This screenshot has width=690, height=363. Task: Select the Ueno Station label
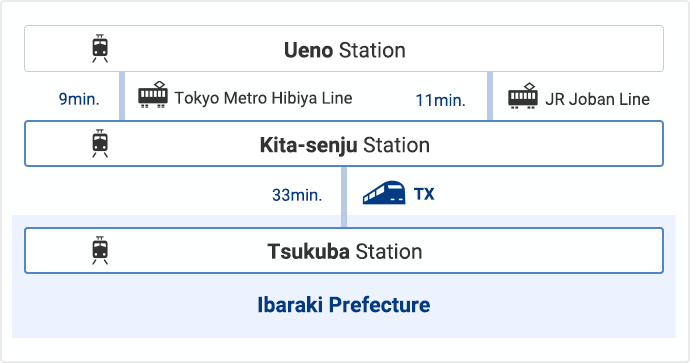click(x=345, y=50)
